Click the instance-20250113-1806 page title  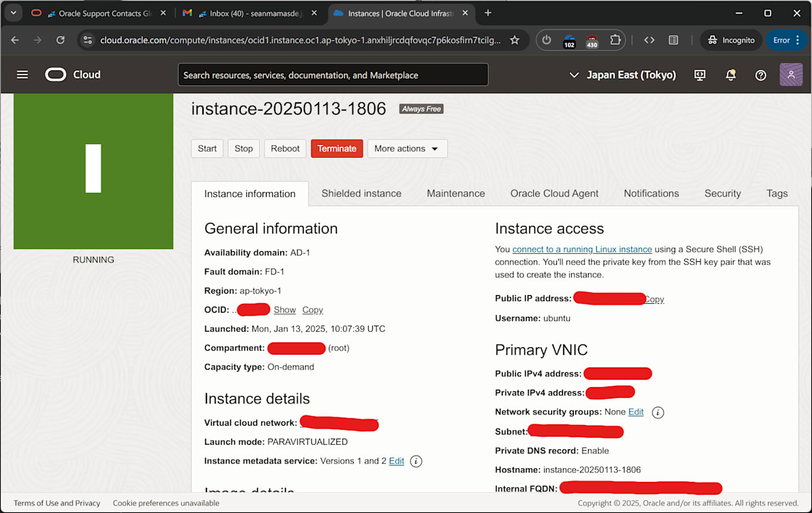click(x=288, y=109)
